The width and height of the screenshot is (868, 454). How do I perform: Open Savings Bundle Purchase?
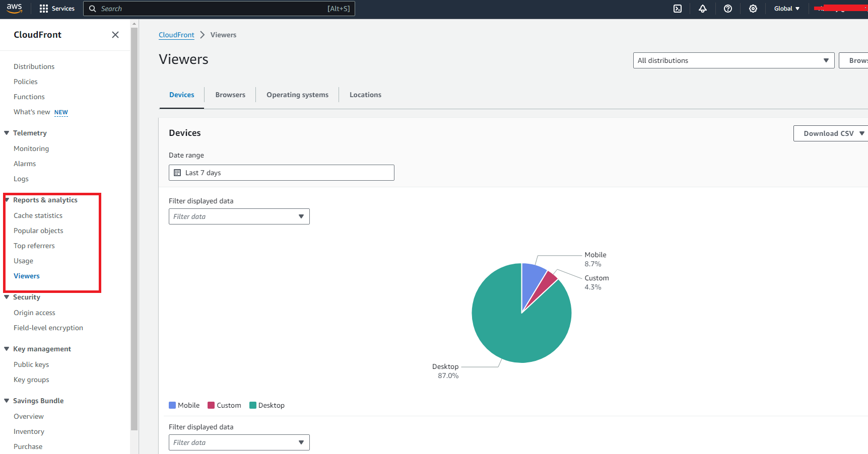[28, 446]
